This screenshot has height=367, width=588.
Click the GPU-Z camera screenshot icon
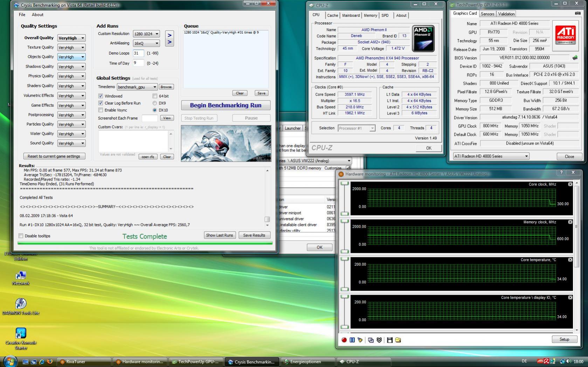[577, 13]
